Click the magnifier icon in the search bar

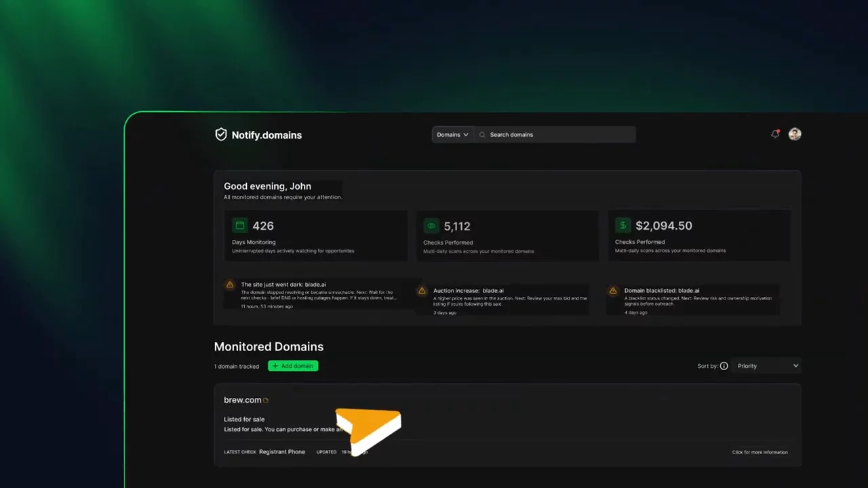482,135
